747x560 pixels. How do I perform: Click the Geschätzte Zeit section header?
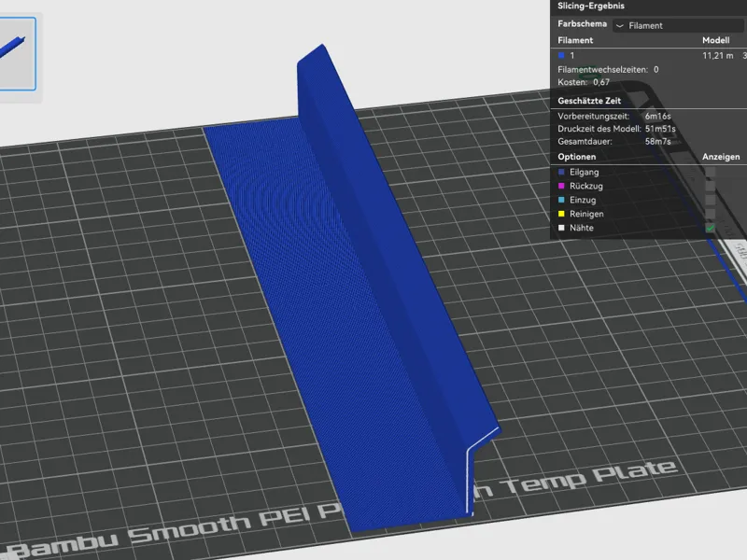(x=589, y=101)
